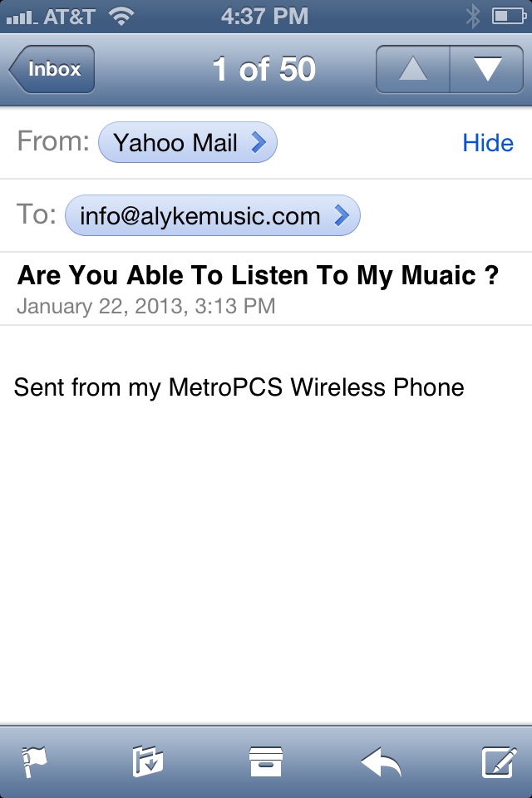Go to the previous message with the up arrow
Viewport: 532px width, 798px height.
[413, 69]
